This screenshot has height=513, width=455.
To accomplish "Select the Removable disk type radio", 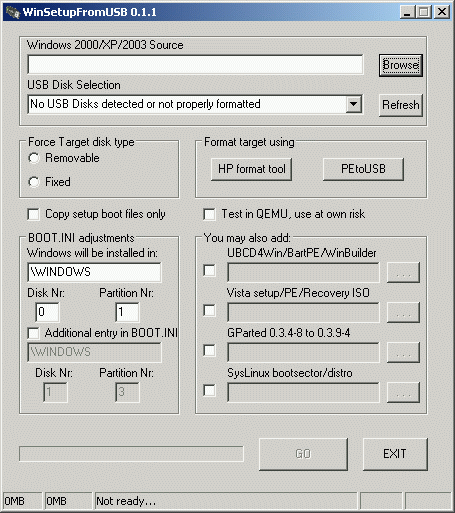I will (x=34, y=158).
